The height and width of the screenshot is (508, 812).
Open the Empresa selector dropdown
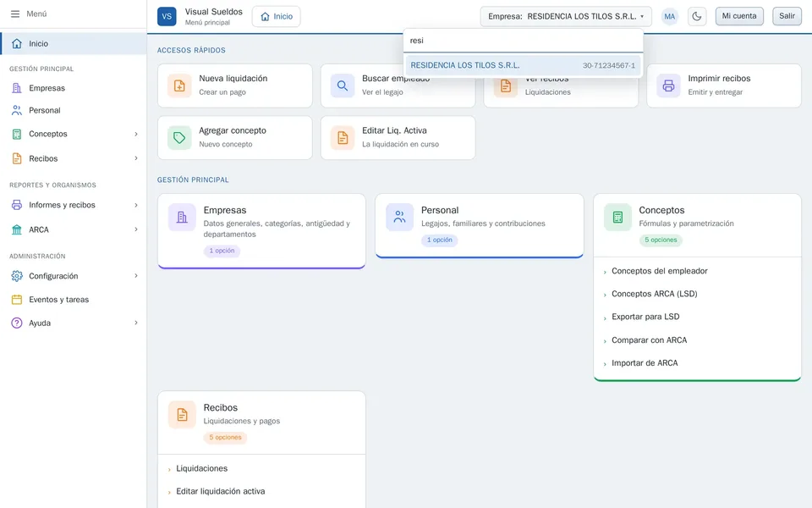point(566,17)
